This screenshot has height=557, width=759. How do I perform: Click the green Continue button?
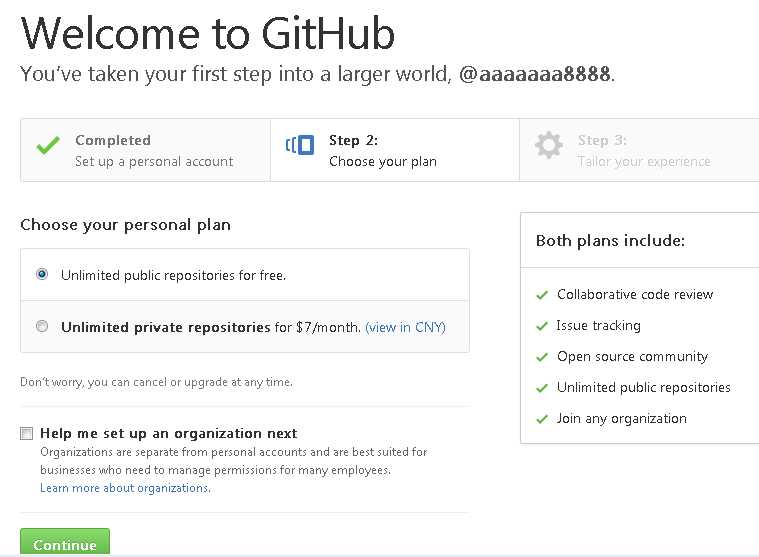click(x=65, y=542)
